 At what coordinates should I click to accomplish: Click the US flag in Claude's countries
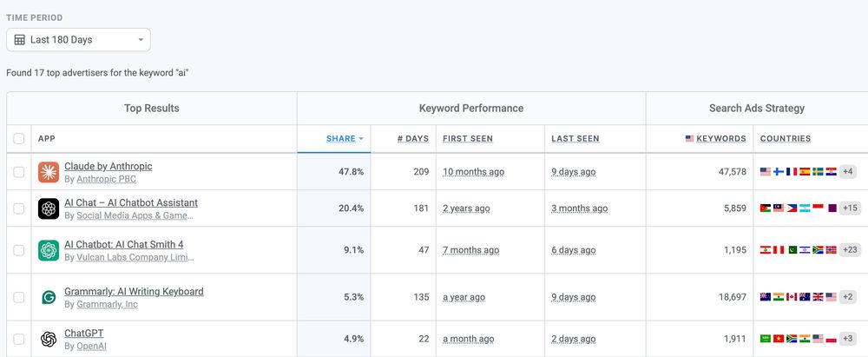point(765,172)
